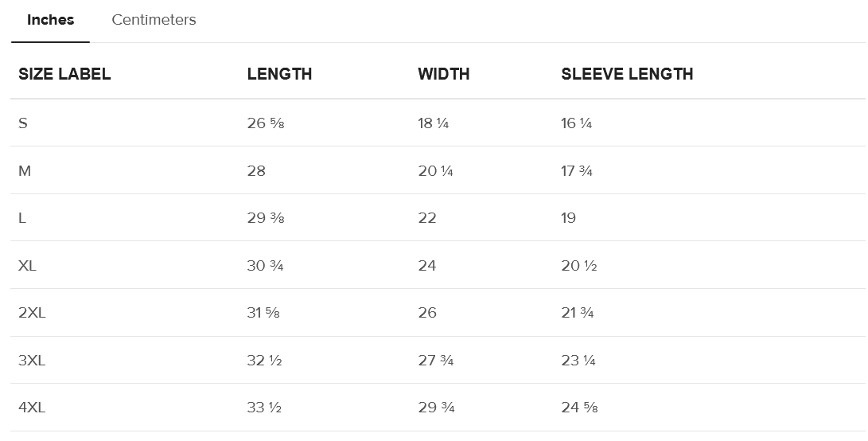The height and width of the screenshot is (441, 868).
Task: Click the 30 ¾ length for XL
Action: (x=265, y=266)
